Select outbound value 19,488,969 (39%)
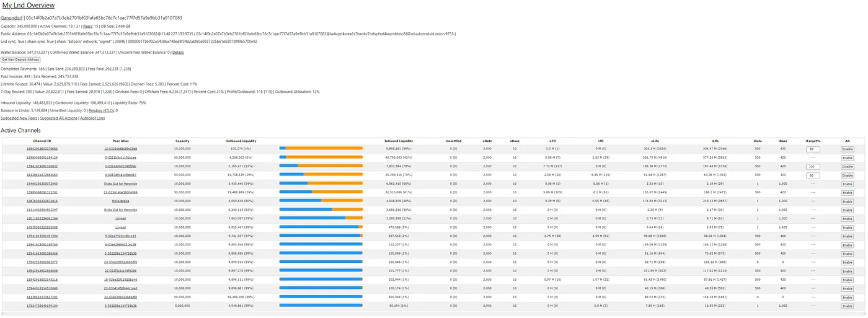Image resolution: width=868 pixels, height=318 pixels. [x=241, y=193]
